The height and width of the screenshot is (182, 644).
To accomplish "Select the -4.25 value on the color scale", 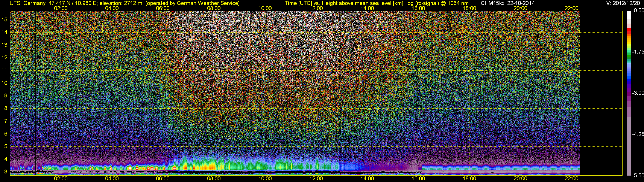I will click(638, 134).
